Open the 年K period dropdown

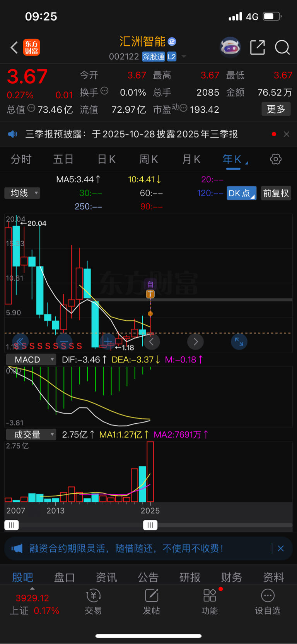235,159
